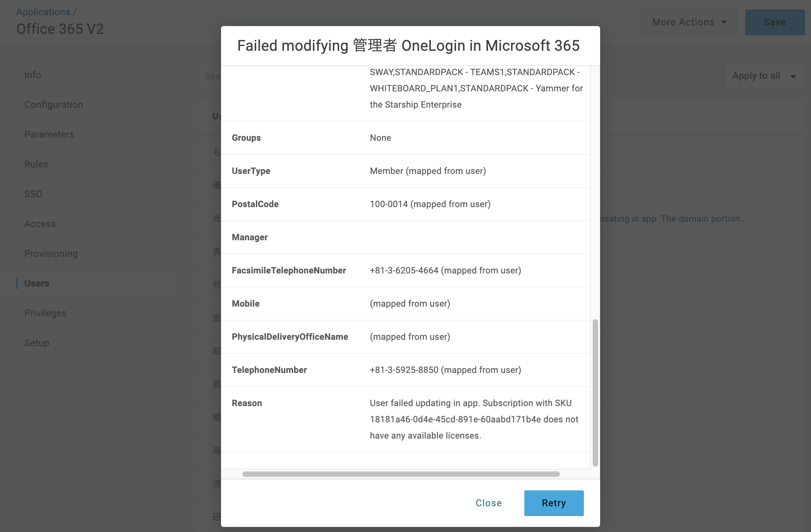Click the UserType value Member
Image resolution: width=811 pixels, height=532 pixels.
387,171
